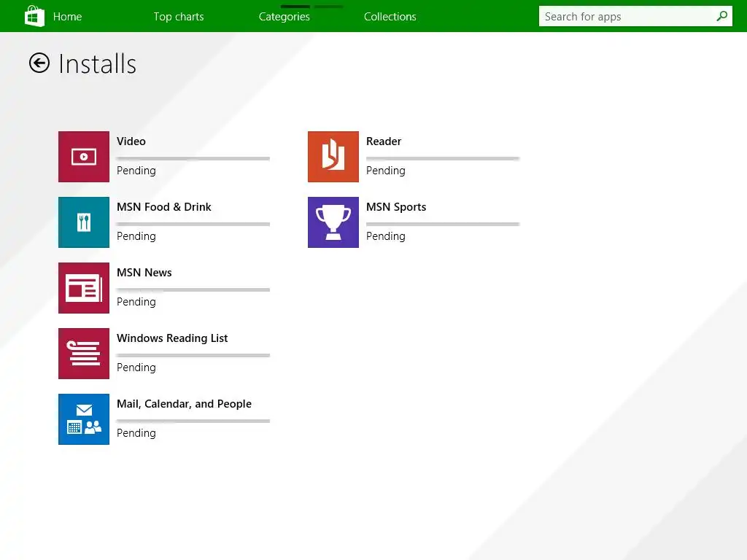Screen dimensions: 747x560
Task: Click the Reader install progress bar
Action: 443,158
